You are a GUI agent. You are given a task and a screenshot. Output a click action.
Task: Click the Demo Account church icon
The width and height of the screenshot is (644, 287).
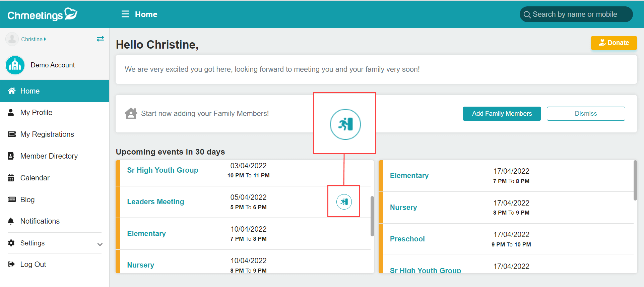15,65
